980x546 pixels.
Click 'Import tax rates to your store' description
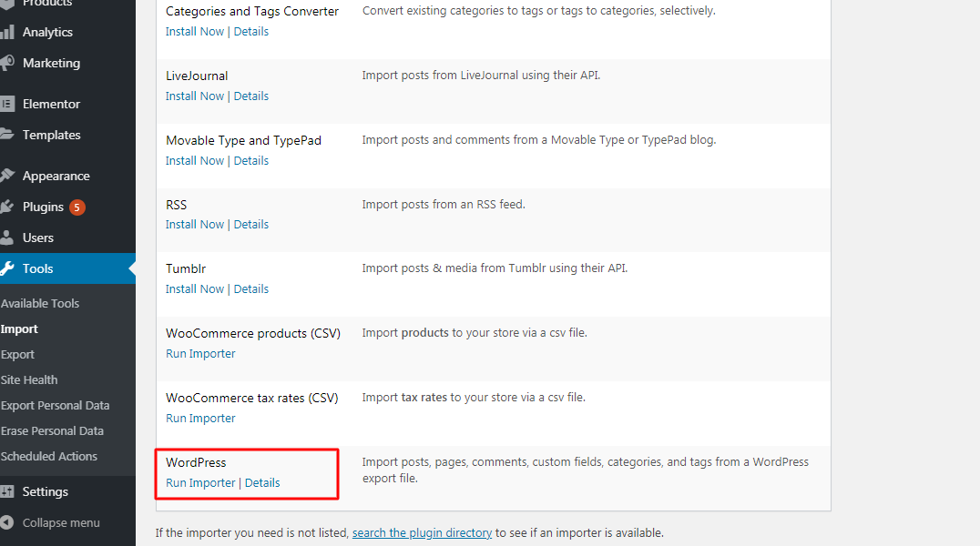coord(474,398)
